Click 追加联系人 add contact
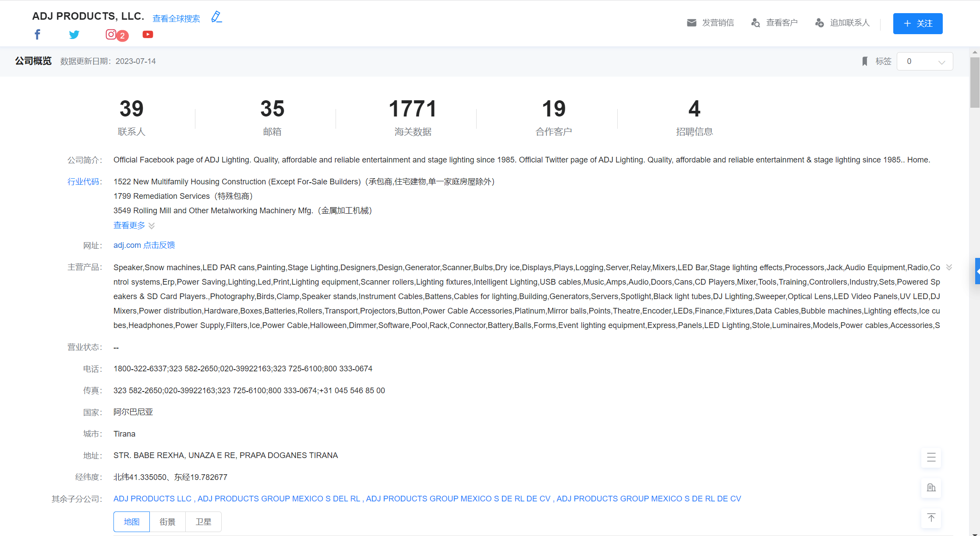This screenshot has height=536, width=980. coord(842,23)
